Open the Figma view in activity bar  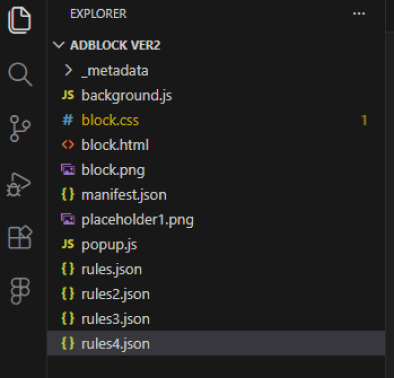coord(20,291)
